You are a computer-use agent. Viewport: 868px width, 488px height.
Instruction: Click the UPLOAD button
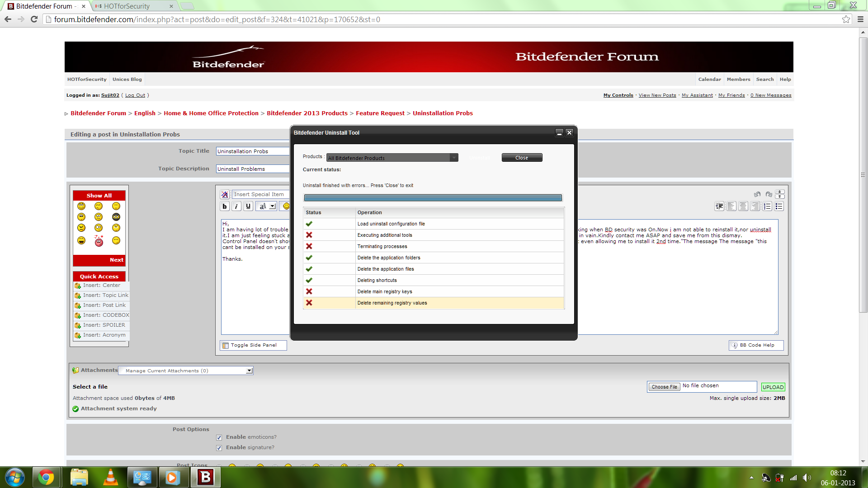coord(773,387)
